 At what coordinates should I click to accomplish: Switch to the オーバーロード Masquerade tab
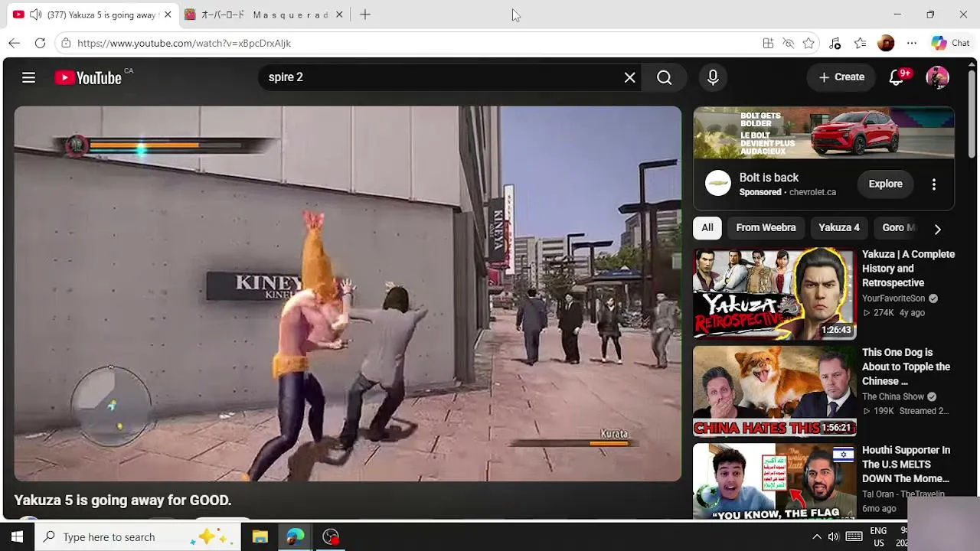tap(264, 15)
